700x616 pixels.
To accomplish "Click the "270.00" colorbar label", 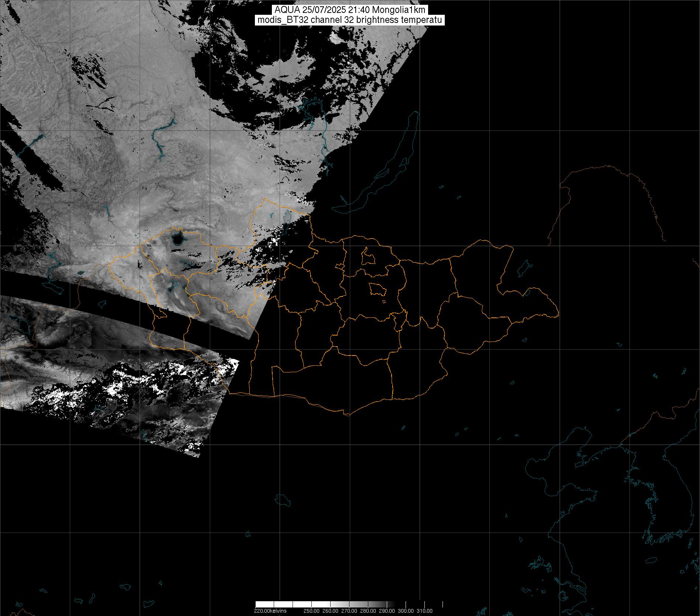I will point(349,610).
